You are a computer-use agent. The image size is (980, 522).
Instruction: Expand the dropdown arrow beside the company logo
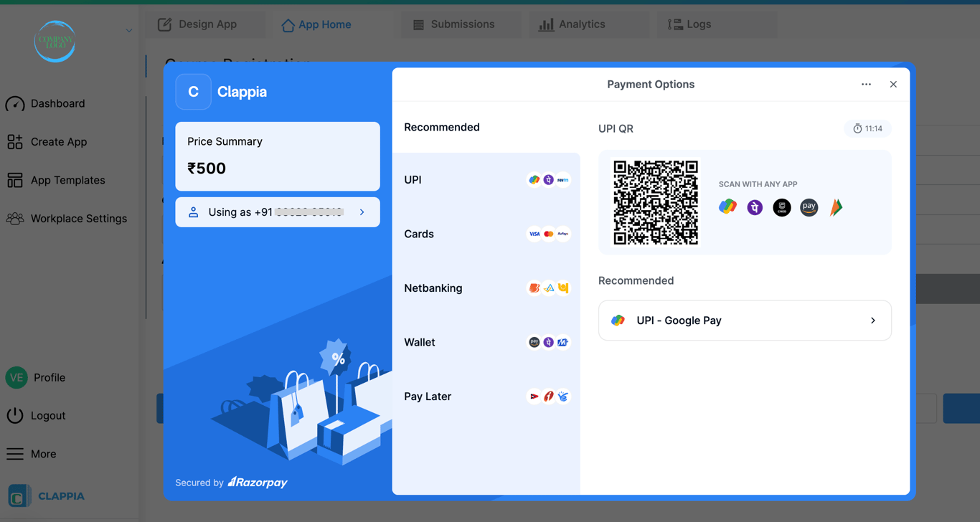point(129,31)
